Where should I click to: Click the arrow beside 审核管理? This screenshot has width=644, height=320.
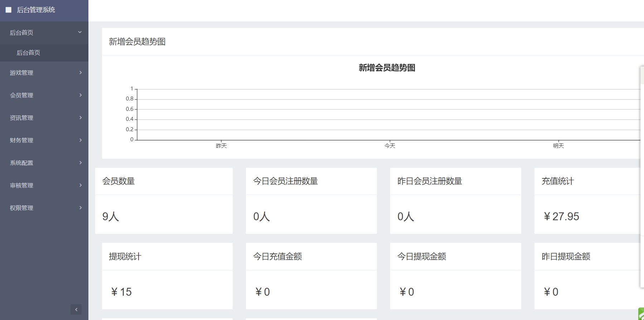81,185
